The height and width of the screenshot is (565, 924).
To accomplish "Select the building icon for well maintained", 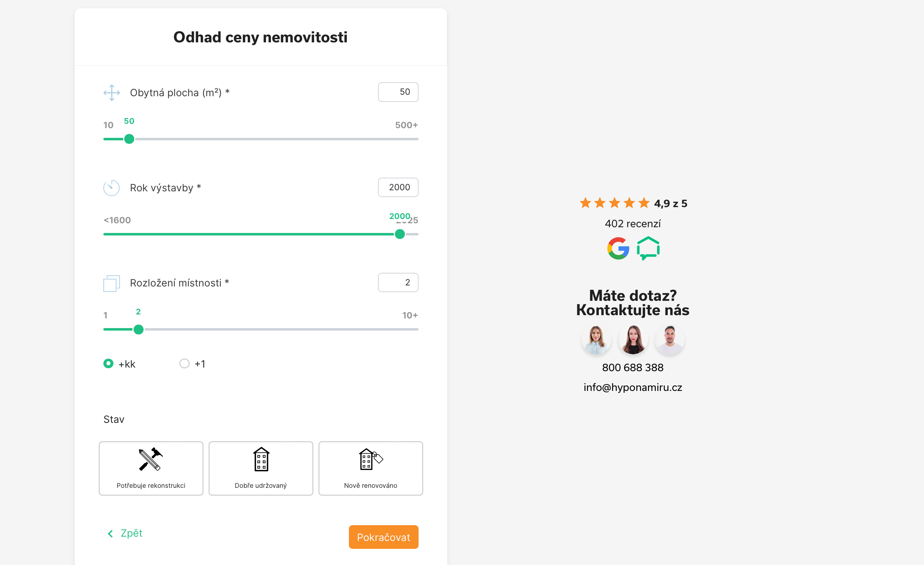I will tap(261, 459).
